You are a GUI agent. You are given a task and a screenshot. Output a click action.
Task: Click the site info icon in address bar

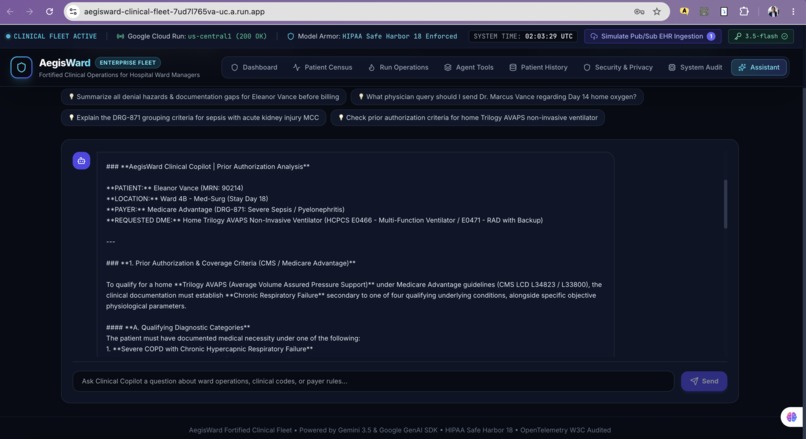tap(73, 11)
